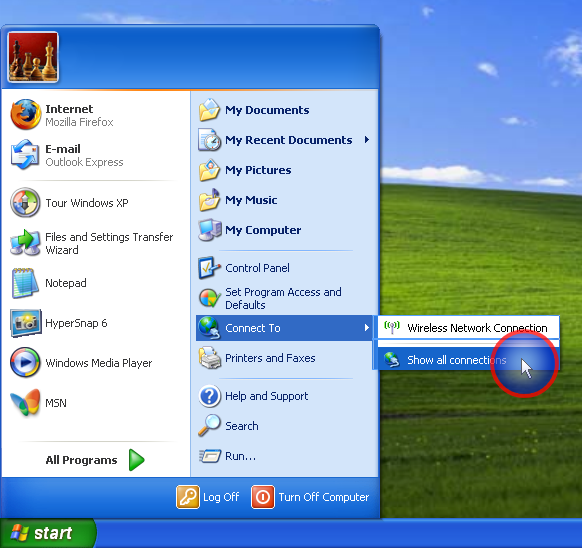Launch MSN butterfly icon

click(x=25, y=402)
